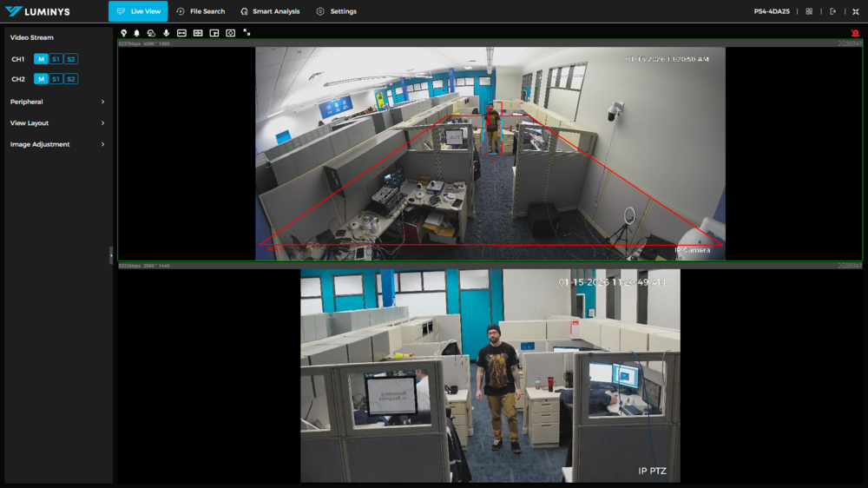Click the snapshot capture icon in toolbar
The image size is (868, 488).
pos(230,33)
